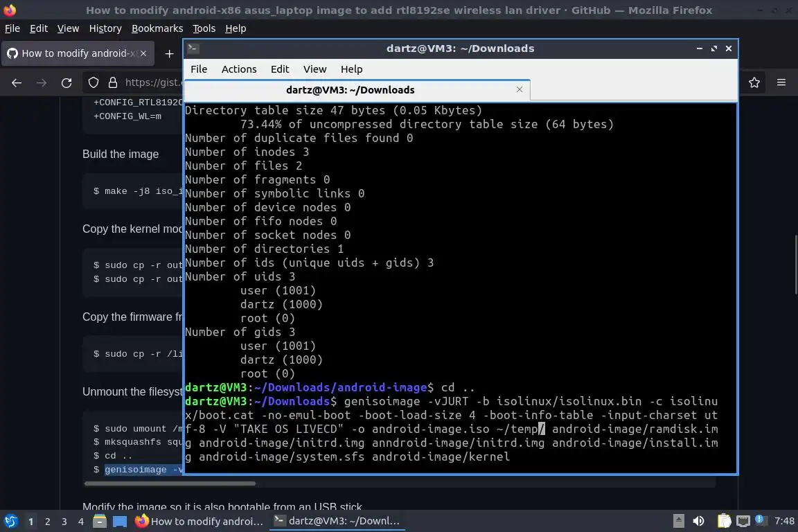Click the Firefox logo in the window title bar

[x=10, y=10]
